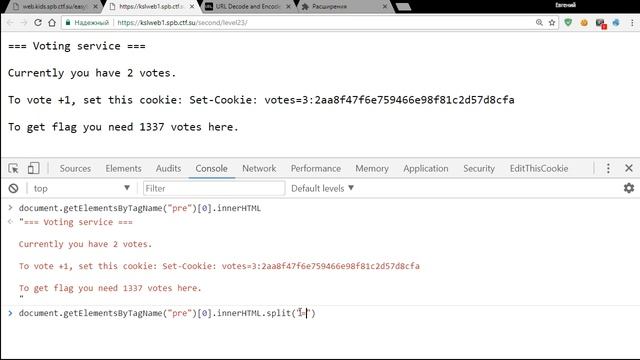Click page text "To get flag you need 1337 votes here."
This screenshot has width=640, height=360.
[123, 127]
